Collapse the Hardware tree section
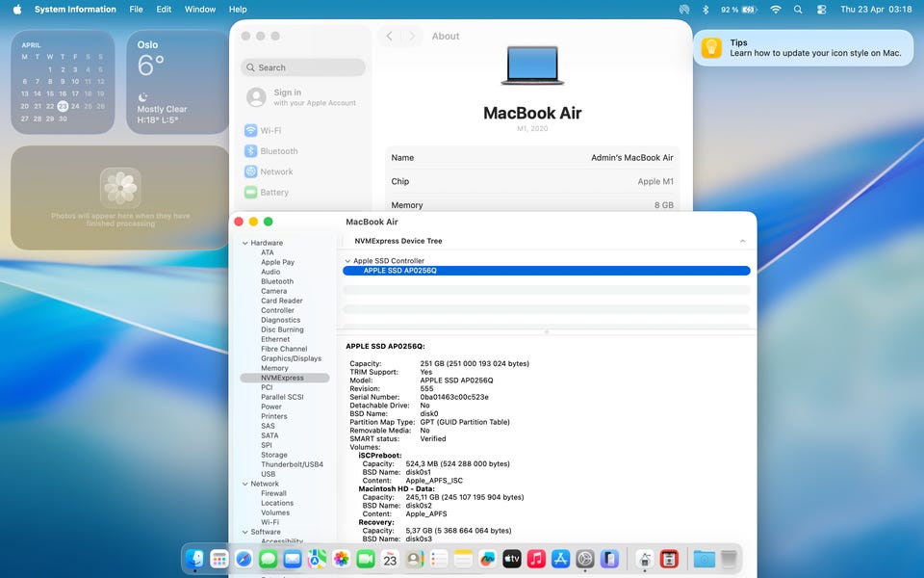 click(245, 243)
